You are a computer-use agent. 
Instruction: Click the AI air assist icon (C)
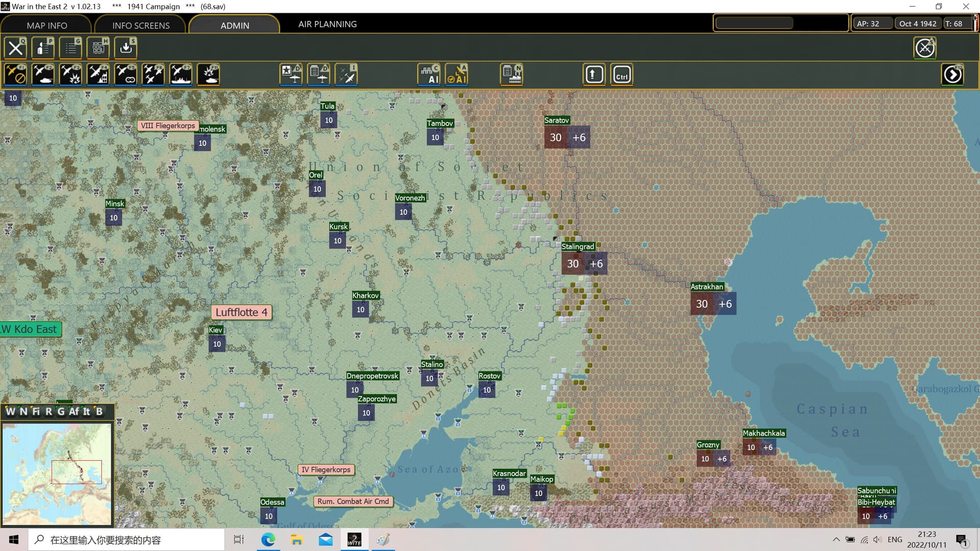[x=429, y=74]
